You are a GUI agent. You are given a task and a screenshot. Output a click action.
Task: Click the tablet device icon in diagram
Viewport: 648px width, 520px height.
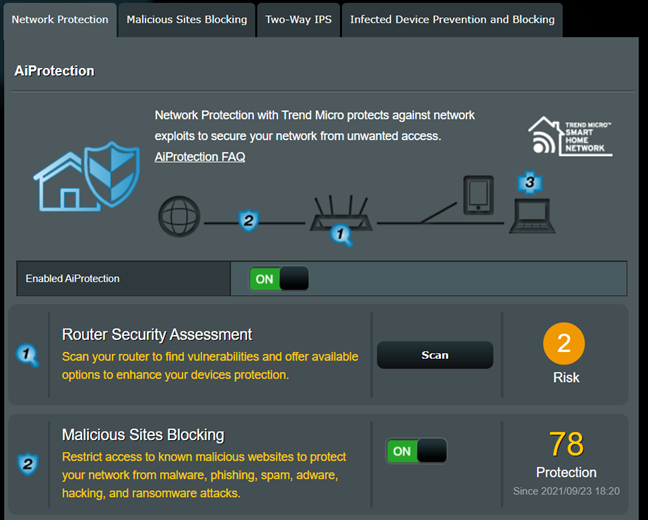[x=479, y=195]
